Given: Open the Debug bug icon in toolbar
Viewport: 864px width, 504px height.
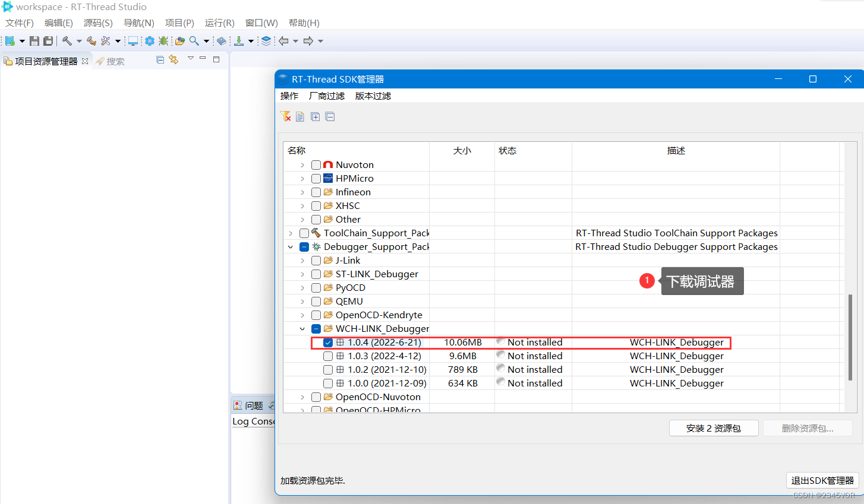Looking at the screenshot, I should tap(163, 40).
